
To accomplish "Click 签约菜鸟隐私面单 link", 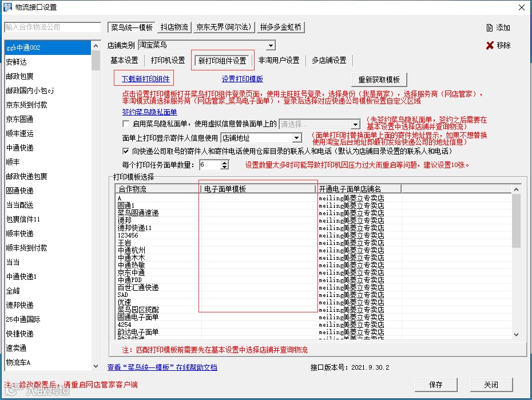I will point(150,112).
